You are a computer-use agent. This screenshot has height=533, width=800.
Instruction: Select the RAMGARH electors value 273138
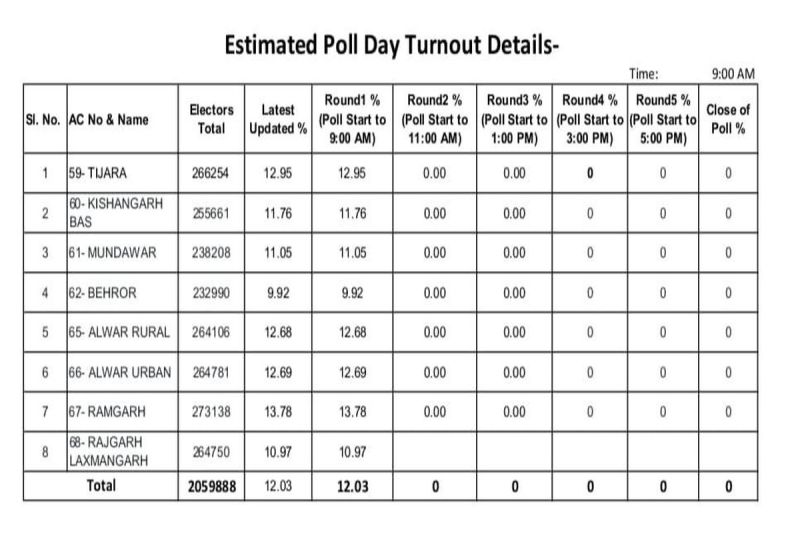tap(211, 411)
